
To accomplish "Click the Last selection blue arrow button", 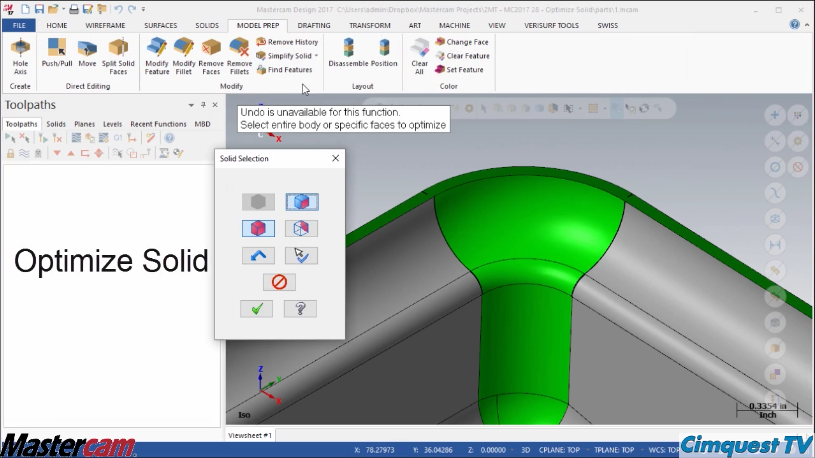I will [258, 255].
